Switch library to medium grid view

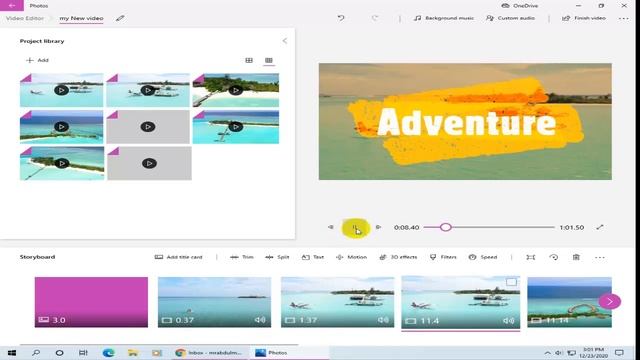[x=249, y=60]
